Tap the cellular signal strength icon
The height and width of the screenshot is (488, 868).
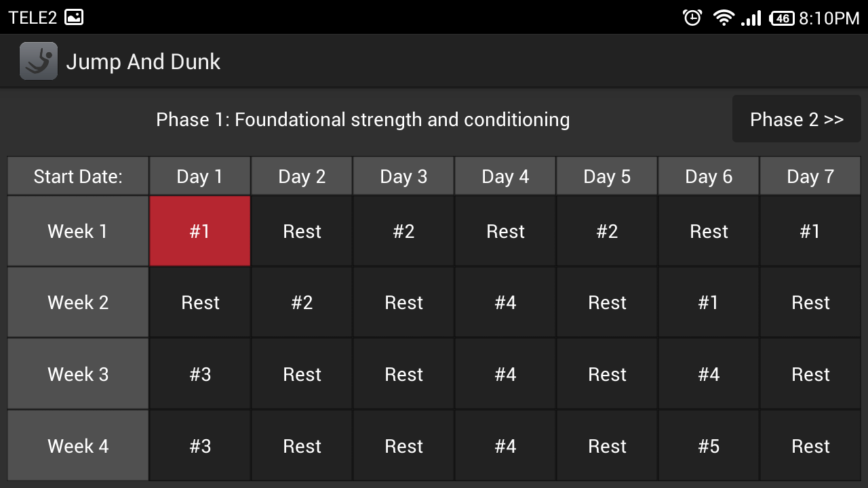751,18
